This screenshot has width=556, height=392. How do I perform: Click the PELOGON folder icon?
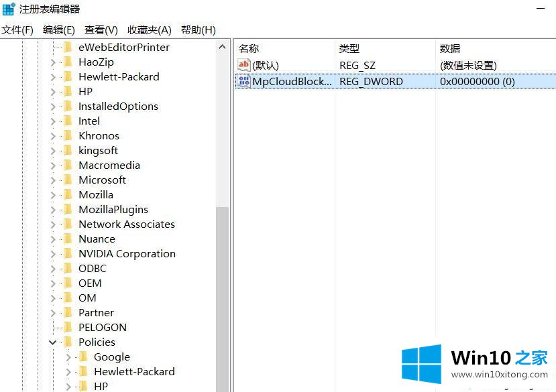(68, 327)
